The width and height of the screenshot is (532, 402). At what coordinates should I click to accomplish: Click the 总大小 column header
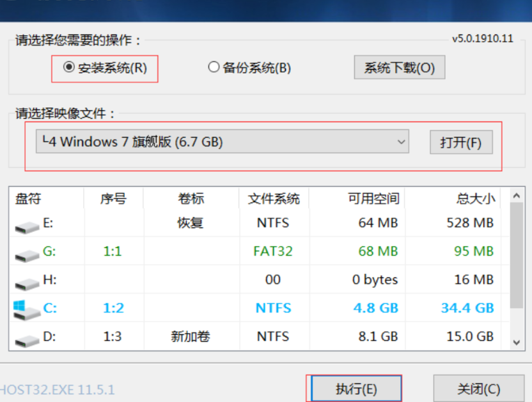[476, 198]
